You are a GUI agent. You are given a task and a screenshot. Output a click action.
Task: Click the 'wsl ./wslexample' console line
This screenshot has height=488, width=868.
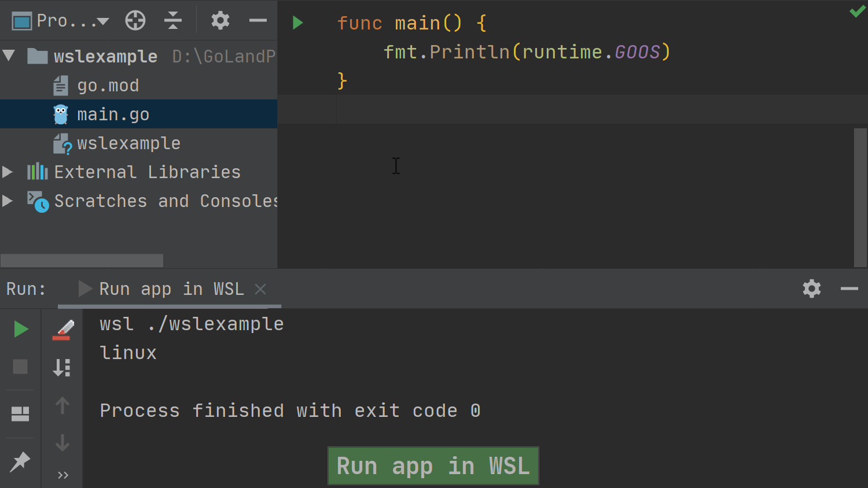coord(192,324)
